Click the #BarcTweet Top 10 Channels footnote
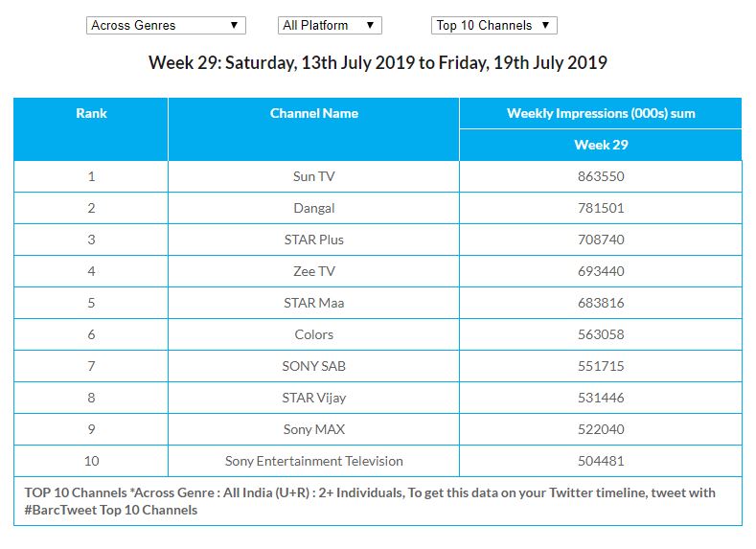Viewport: 756px width, 549px height. pyautogui.click(x=111, y=510)
